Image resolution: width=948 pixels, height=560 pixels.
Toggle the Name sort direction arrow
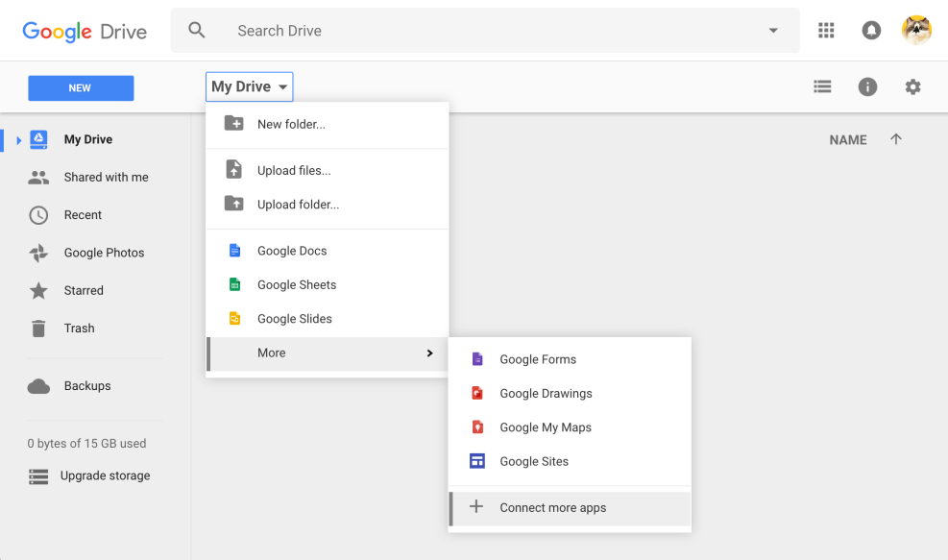pos(895,139)
